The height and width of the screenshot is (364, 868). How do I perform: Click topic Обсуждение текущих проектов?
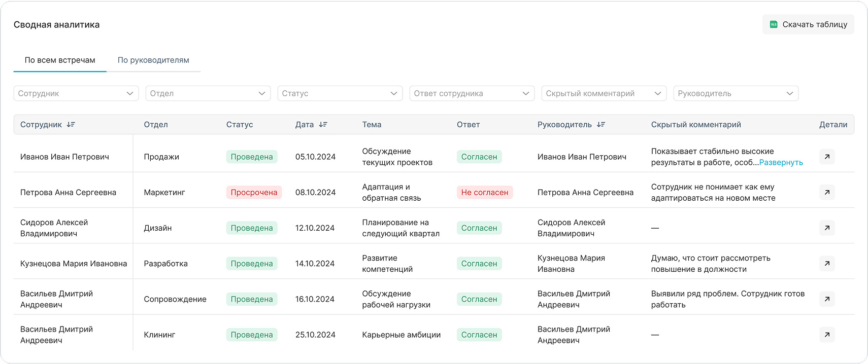coord(397,157)
